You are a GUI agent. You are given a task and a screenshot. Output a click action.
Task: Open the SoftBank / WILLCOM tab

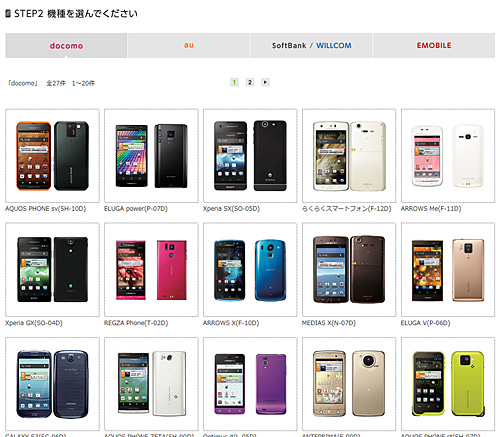click(x=311, y=45)
